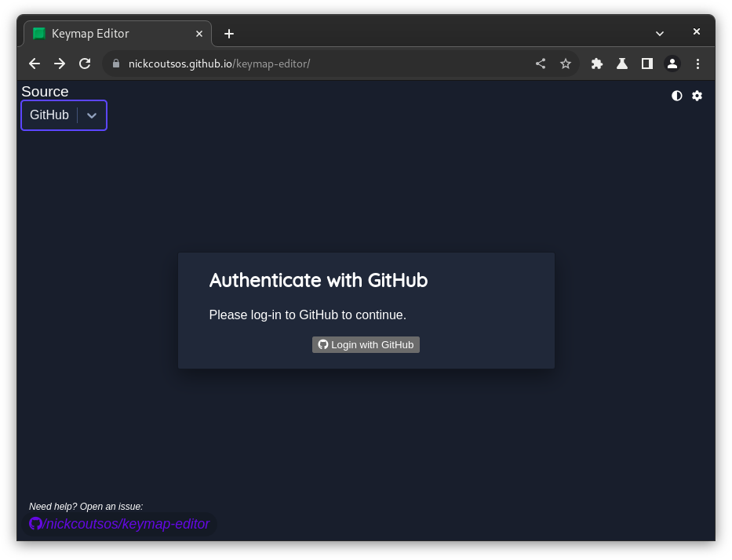732x560 pixels.
Task: Toggle dark/light theme contrast icon
Action: pos(677,96)
